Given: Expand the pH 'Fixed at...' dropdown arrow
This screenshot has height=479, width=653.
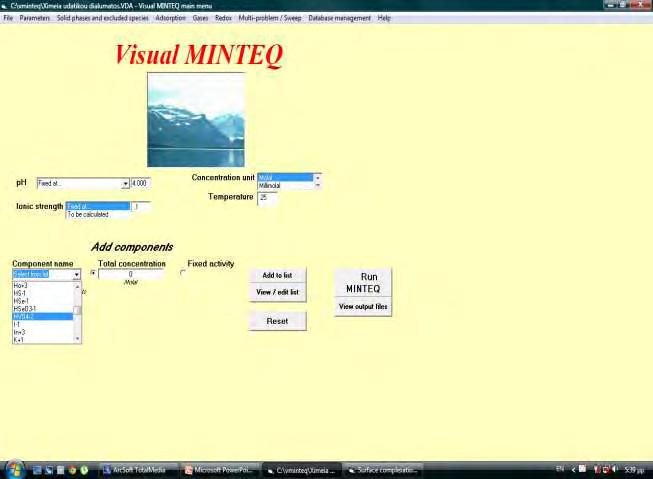Looking at the screenshot, I should point(125,184).
